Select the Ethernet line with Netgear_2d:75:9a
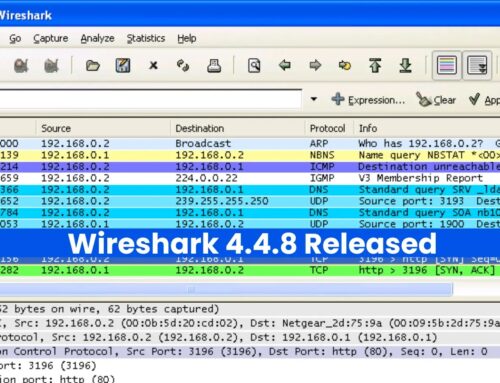This screenshot has width=500, height=383. click(250, 323)
